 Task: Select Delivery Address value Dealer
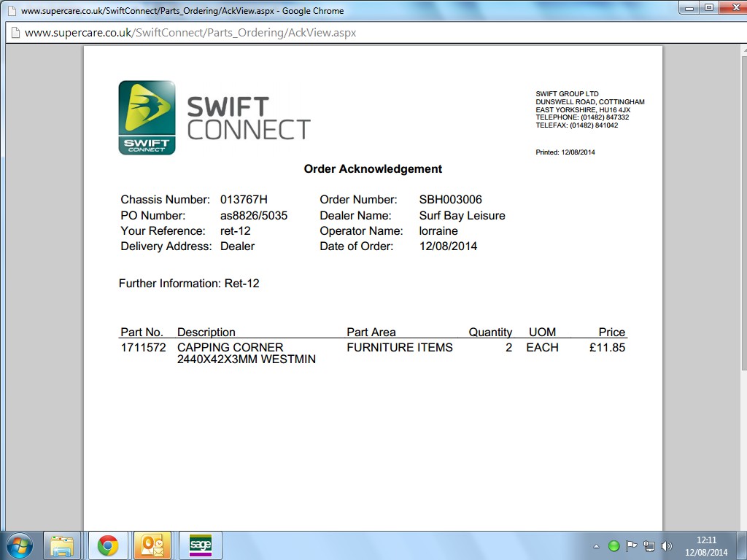237,246
